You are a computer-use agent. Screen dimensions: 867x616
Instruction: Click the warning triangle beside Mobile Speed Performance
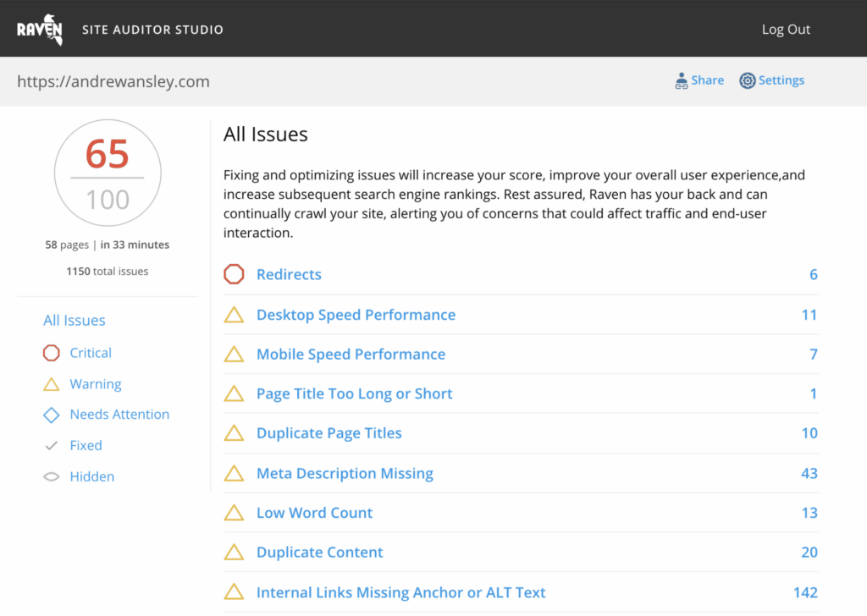(x=234, y=354)
